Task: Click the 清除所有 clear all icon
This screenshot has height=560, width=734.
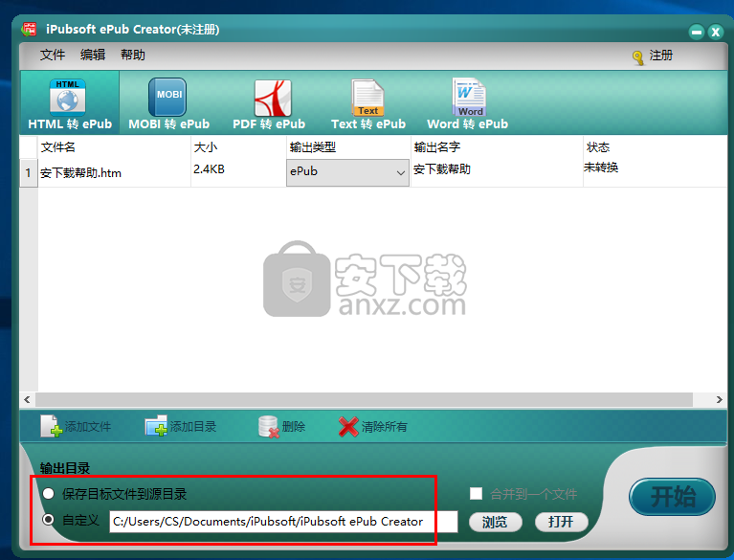Action: pyautogui.click(x=348, y=427)
